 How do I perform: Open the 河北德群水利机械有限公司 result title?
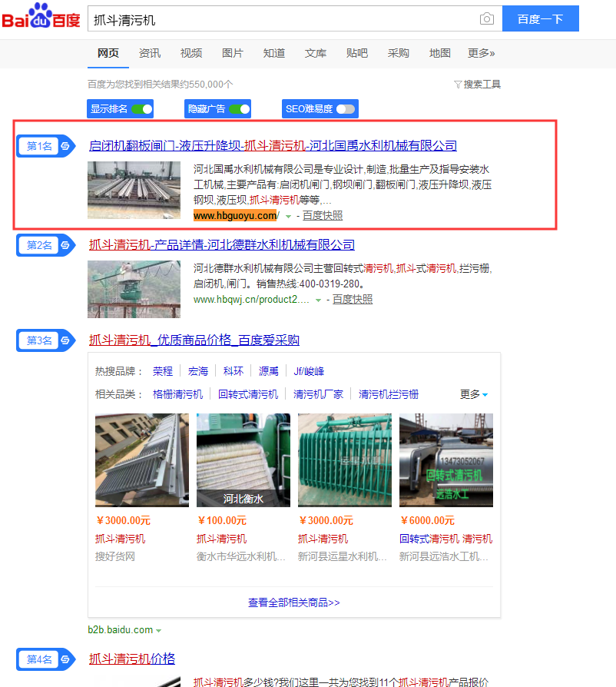[222, 244]
